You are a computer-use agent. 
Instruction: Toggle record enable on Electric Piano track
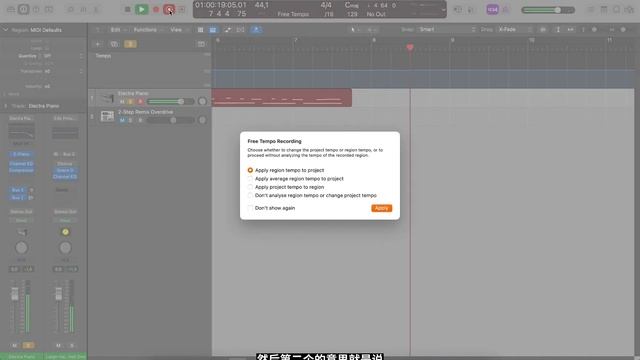pyautogui.click(x=140, y=102)
